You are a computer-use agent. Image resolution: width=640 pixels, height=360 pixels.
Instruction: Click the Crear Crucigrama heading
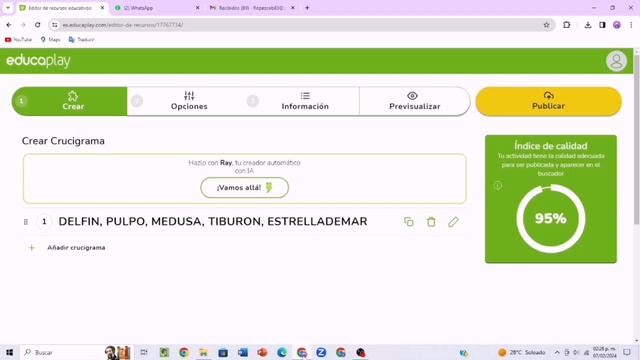tap(63, 141)
